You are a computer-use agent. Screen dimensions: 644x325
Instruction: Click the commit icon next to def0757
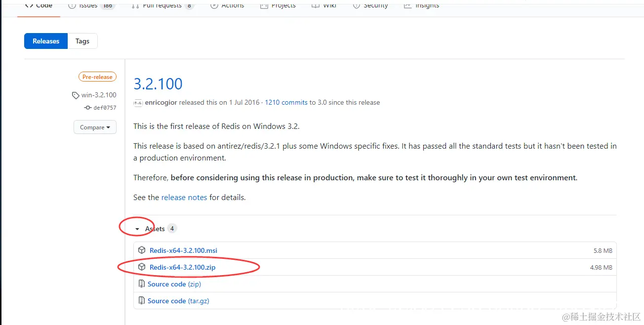coord(87,108)
